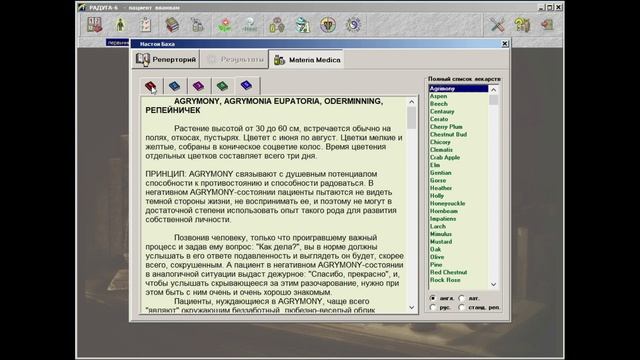Click the article text scrollbar thumb
This screenshot has height=360, width=640.
coord(411,118)
